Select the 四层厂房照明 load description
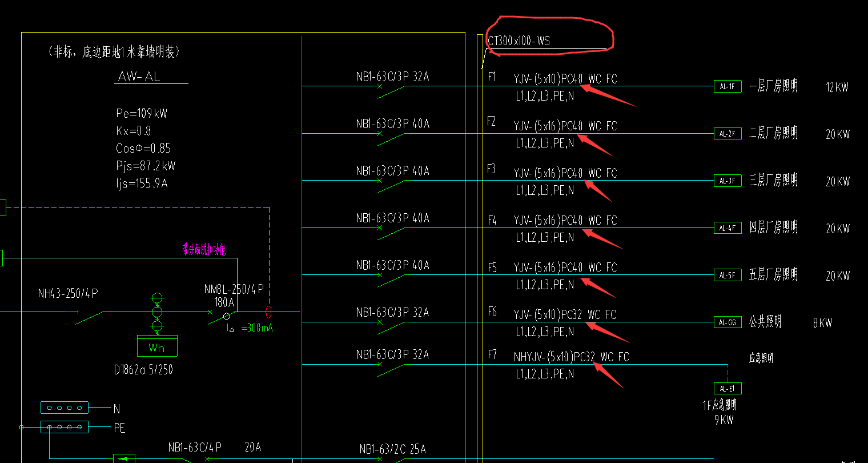This screenshot has height=463, width=868. pos(774,227)
